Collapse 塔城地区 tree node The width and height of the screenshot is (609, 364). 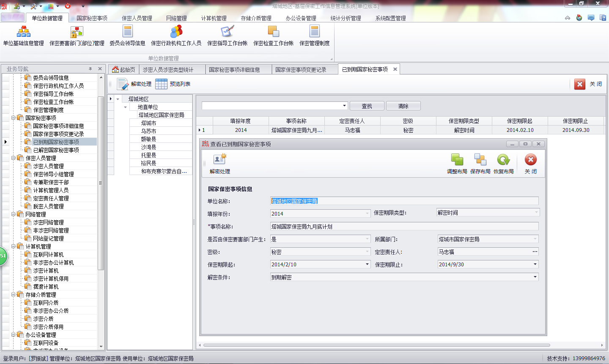tap(118, 99)
